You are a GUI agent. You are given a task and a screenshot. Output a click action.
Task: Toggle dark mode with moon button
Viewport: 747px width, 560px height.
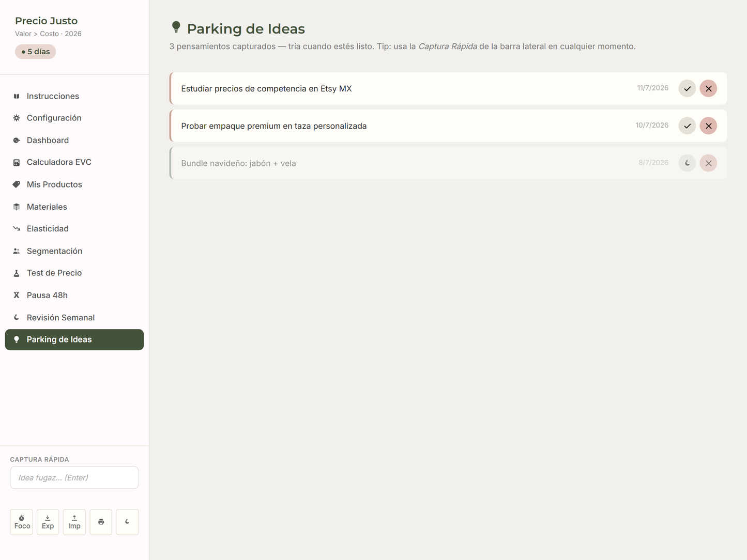(x=127, y=522)
